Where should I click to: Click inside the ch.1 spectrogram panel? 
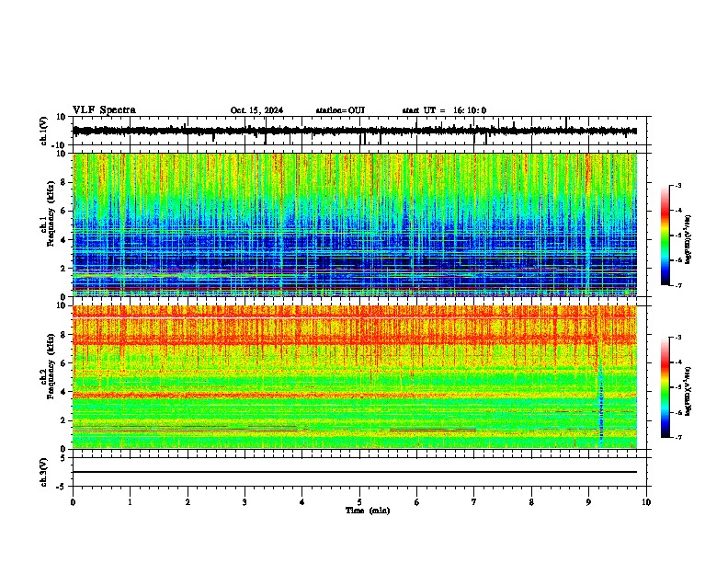click(x=355, y=224)
